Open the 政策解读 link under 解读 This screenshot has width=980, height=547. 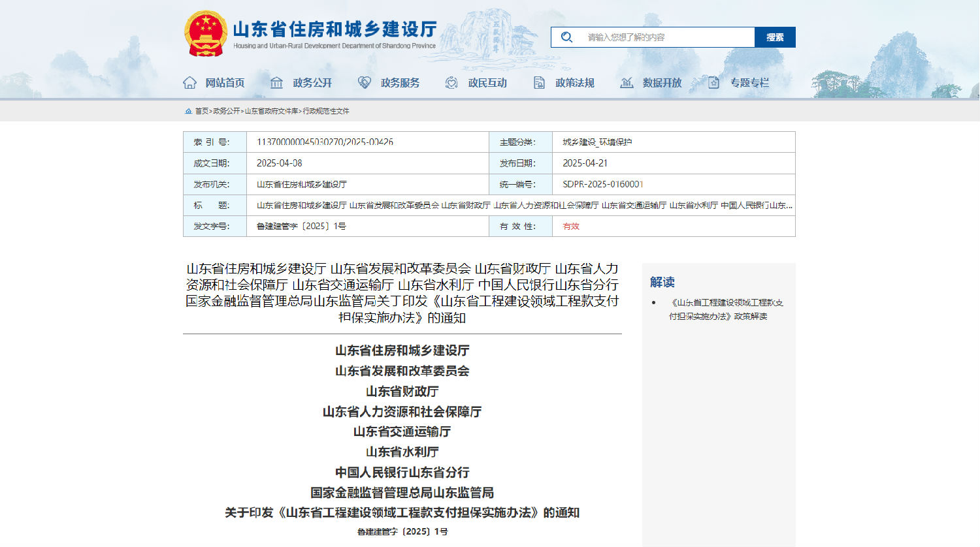point(725,309)
